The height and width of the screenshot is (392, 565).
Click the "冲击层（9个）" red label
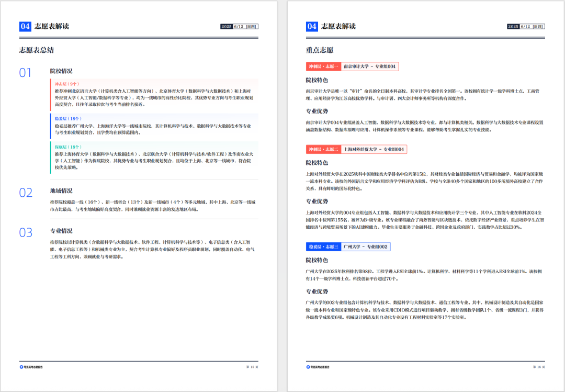[66, 83]
